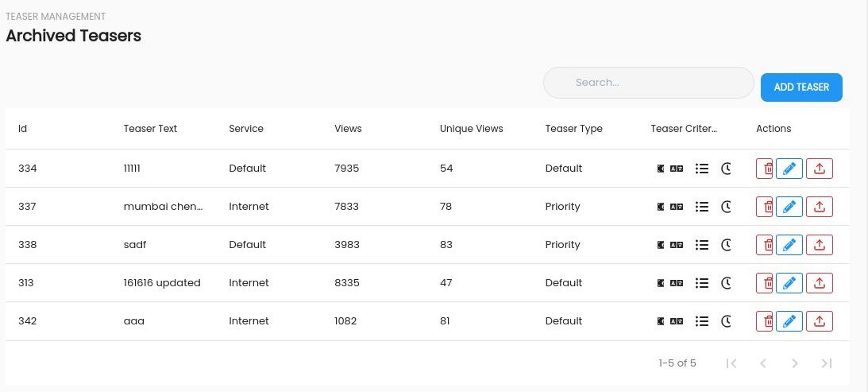Select the row with teaser text "161616 updated"

pyautogui.click(x=426, y=283)
